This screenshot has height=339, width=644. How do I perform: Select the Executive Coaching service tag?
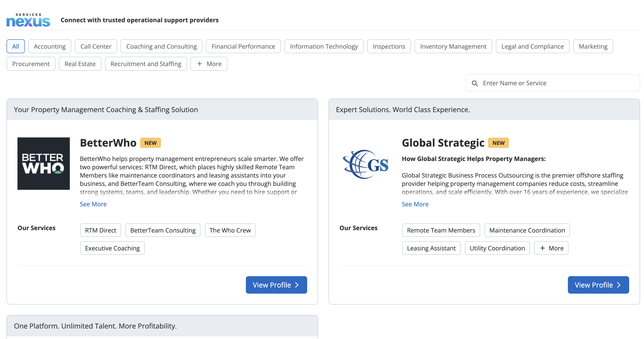(x=112, y=248)
